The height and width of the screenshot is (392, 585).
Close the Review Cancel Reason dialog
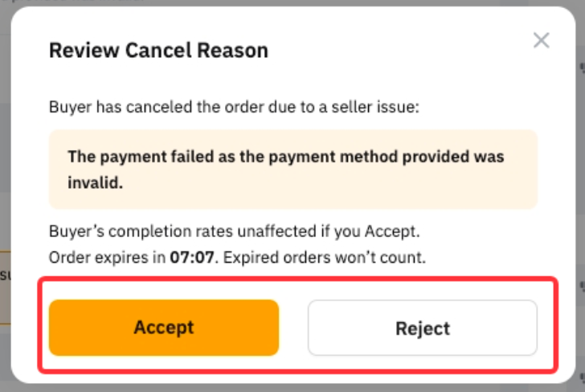[x=542, y=40]
